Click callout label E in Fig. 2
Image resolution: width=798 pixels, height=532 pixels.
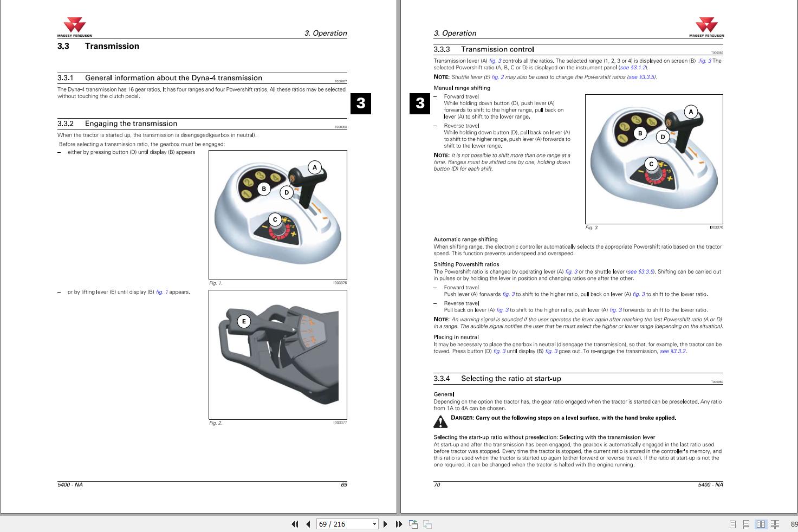(x=244, y=321)
